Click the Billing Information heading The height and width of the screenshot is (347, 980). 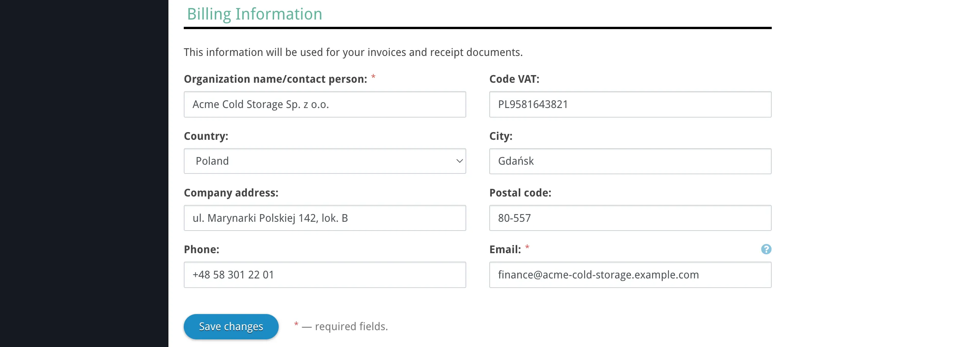[x=255, y=14]
